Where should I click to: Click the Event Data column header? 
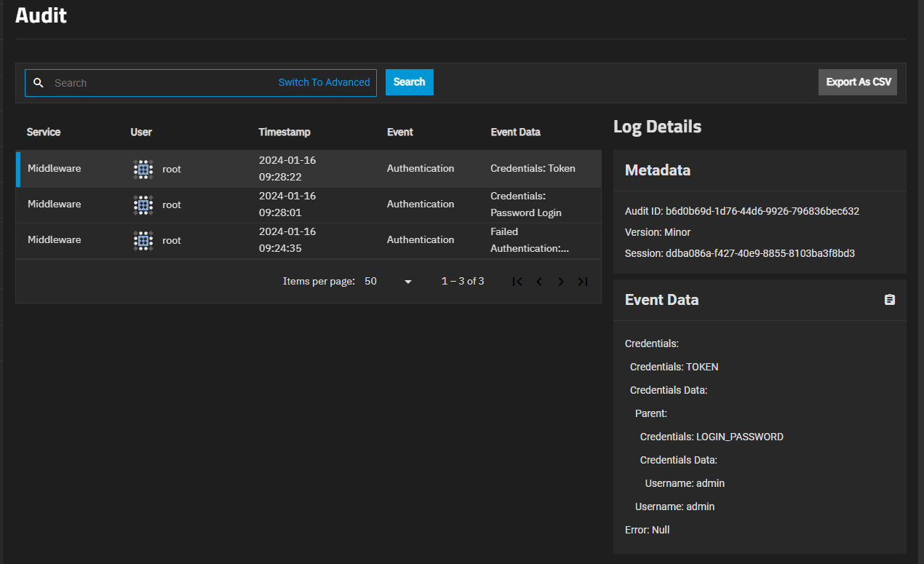click(515, 132)
